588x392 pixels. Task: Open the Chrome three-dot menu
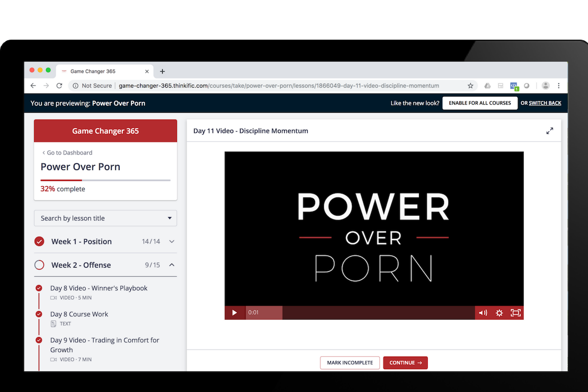coord(559,86)
